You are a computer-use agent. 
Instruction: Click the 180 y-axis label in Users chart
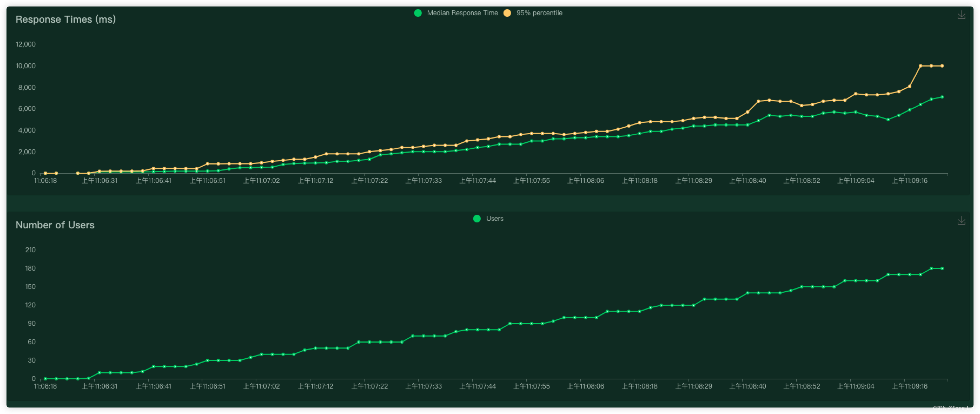[x=31, y=268]
